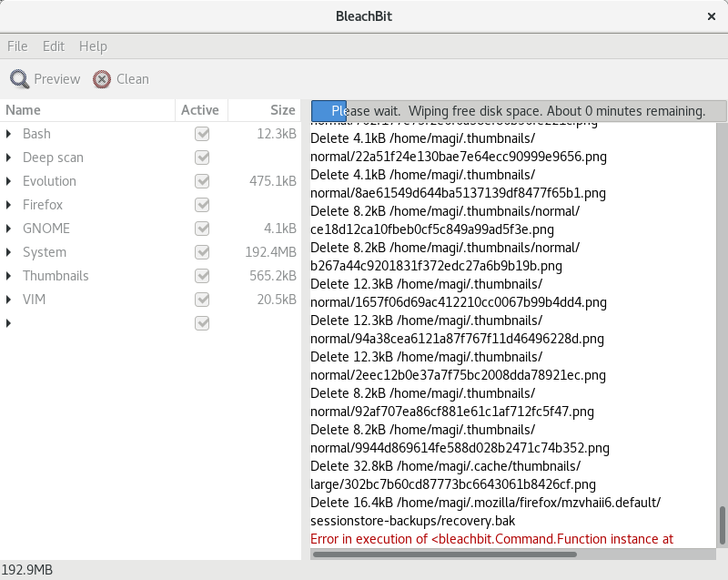Disable the System active checkbox
This screenshot has height=580, width=728.
[202, 252]
